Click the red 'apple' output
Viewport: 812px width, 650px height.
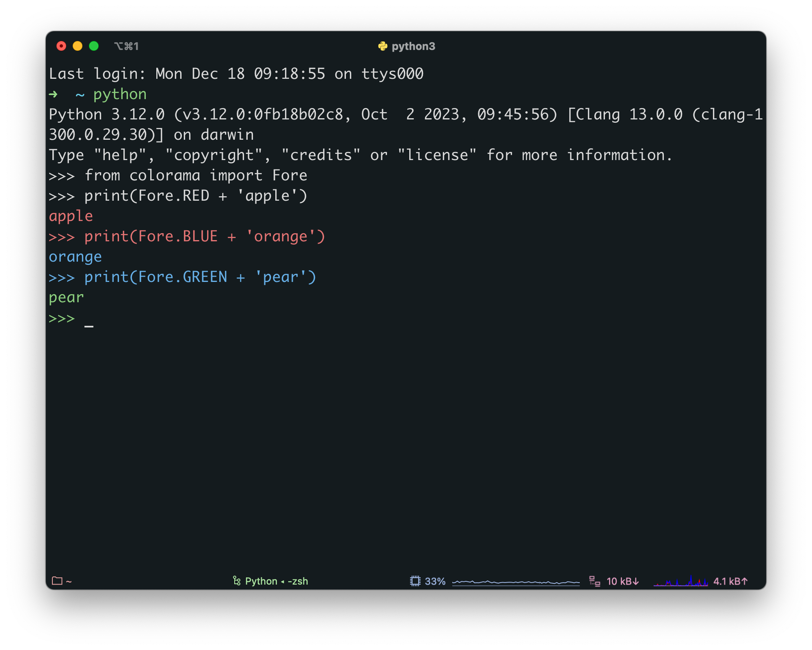(x=71, y=217)
